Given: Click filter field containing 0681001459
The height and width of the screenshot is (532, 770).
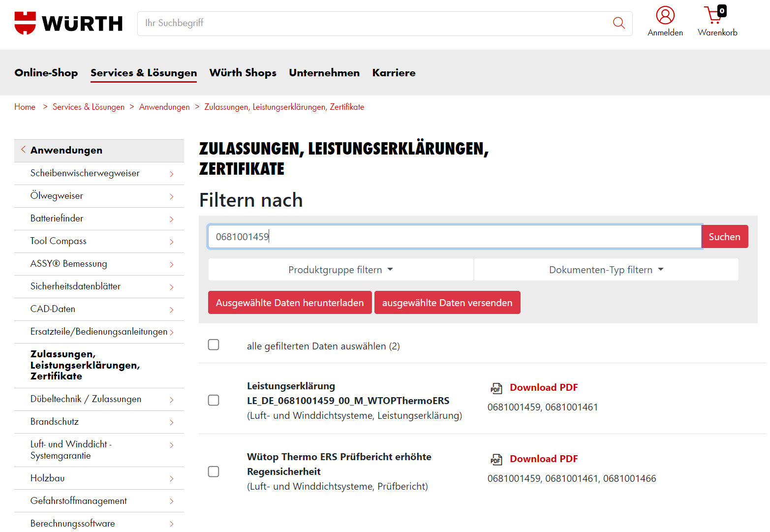Looking at the screenshot, I should coord(455,237).
